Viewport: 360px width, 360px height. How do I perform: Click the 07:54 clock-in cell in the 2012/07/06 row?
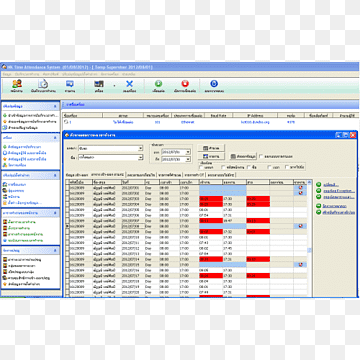[x=211, y=215]
